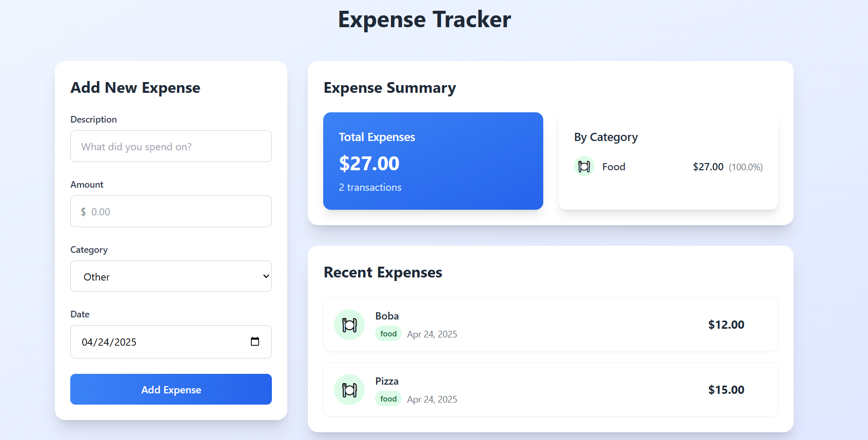This screenshot has height=440, width=868.
Task: Click the $12.00 amount for Boba
Action: pyautogui.click(x=726, y=325)
